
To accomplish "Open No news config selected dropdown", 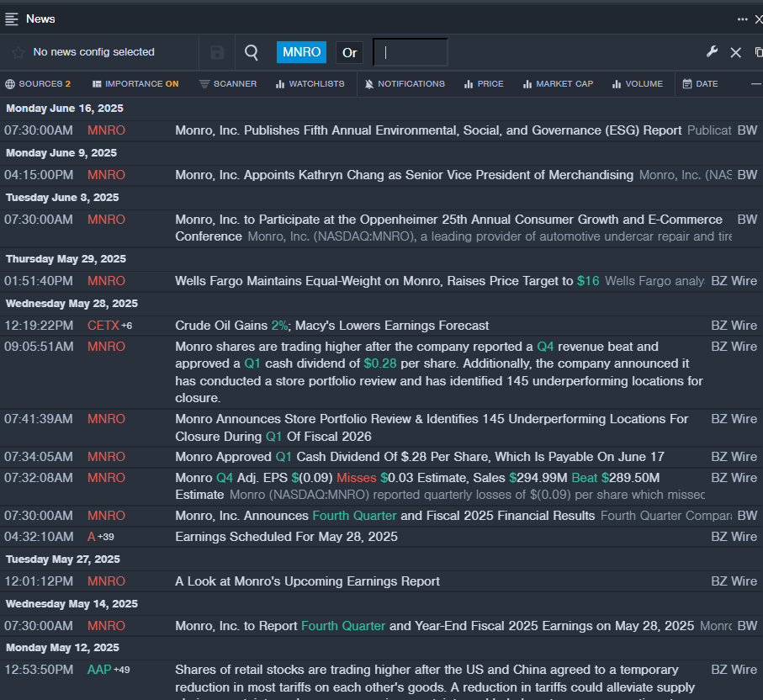I will (x=93, y=52).
